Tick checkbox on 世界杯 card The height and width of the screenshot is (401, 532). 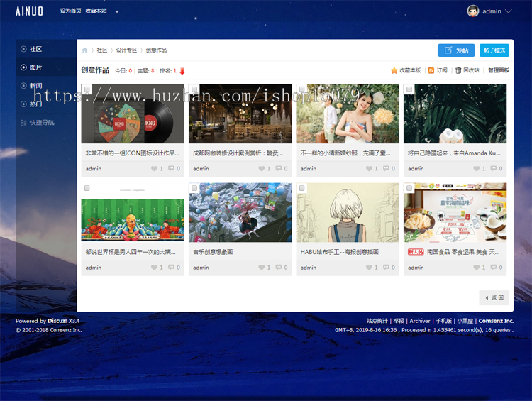click(87, 188)
